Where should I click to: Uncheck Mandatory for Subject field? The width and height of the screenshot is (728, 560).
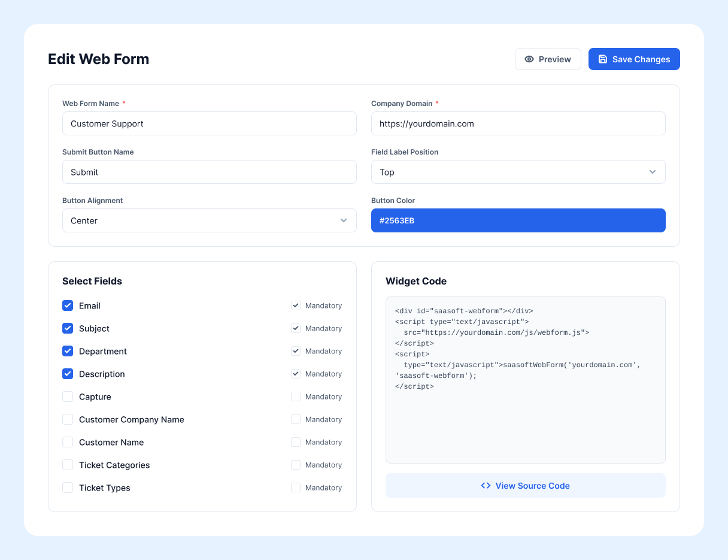click(x=296, y=328)
